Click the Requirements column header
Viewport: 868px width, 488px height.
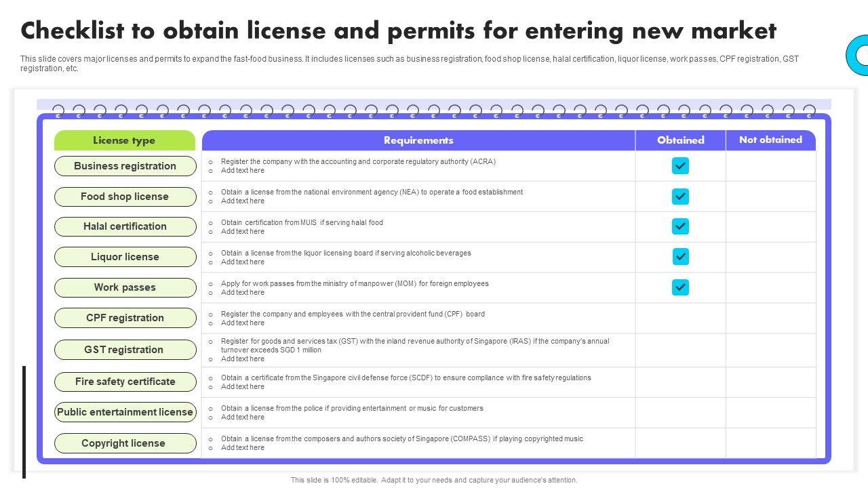pos(418,140)
